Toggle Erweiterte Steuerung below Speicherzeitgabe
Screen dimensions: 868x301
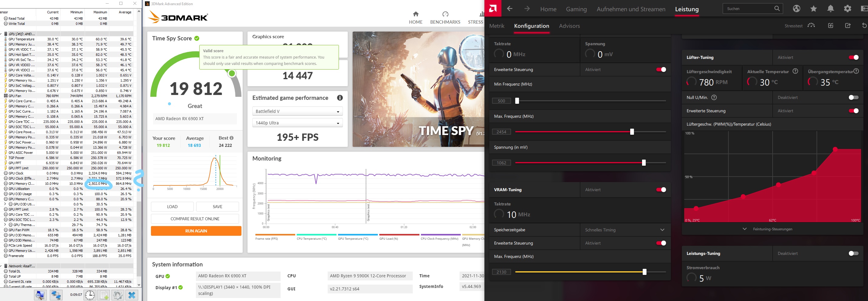[661, 243]
